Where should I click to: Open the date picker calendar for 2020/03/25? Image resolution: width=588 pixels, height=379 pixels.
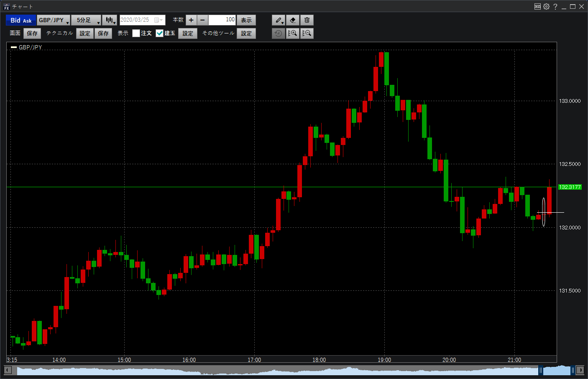[x=159, y=20]
